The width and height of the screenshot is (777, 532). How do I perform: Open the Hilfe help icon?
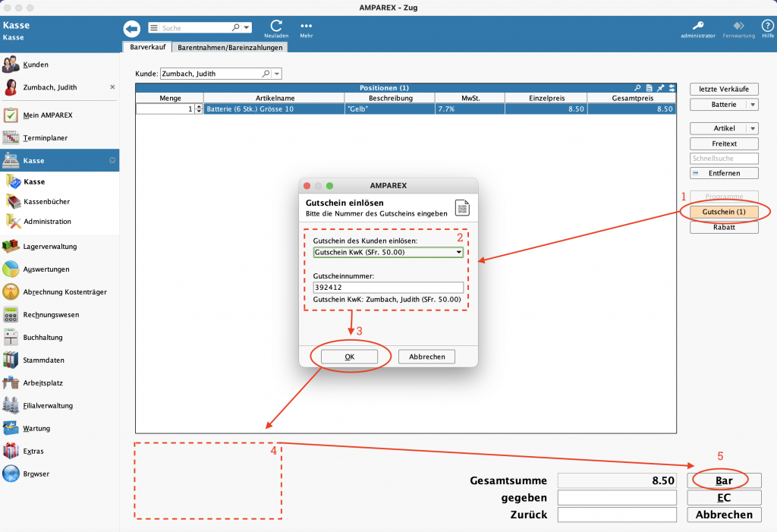[x=768, y=26]
